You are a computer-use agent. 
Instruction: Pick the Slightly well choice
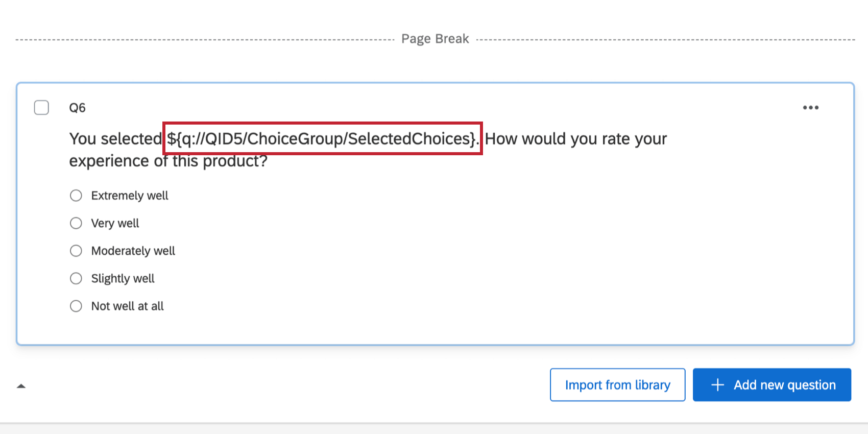76,278
